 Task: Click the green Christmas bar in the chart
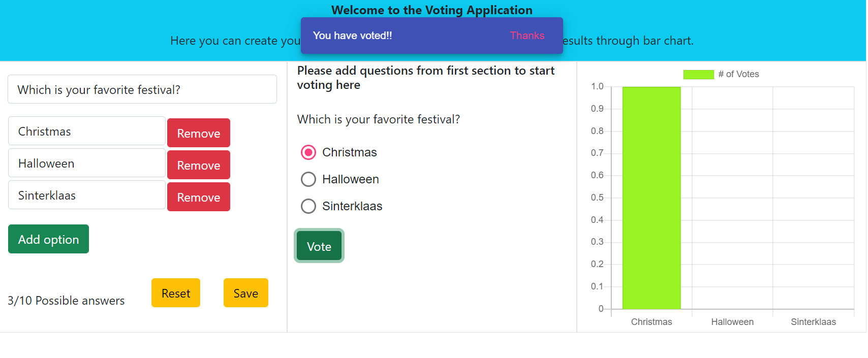click(652, 198)
